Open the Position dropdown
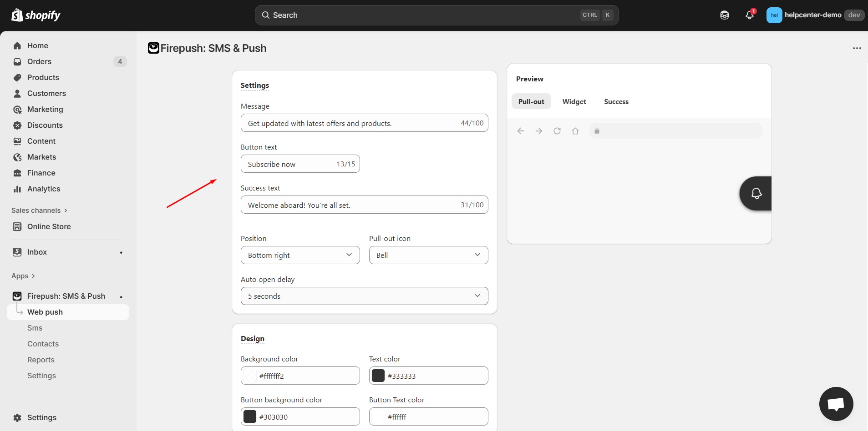 [x=300, y=255]
